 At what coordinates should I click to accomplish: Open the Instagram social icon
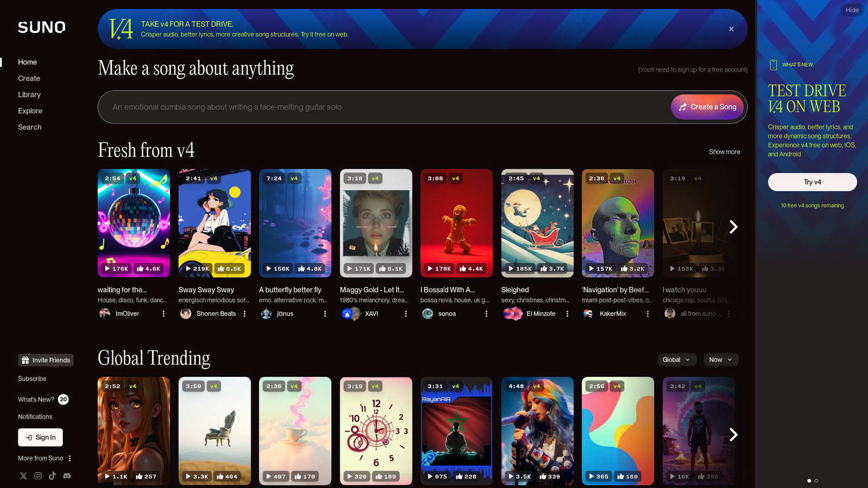tap(38, 476)
